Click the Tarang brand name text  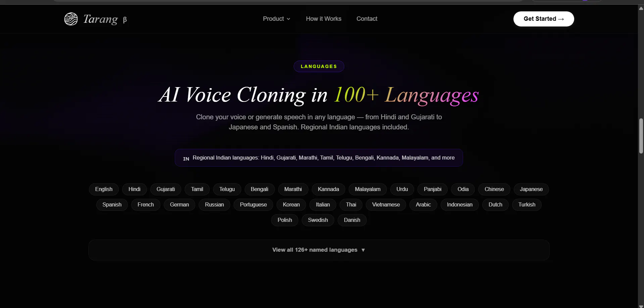[101, 19]
